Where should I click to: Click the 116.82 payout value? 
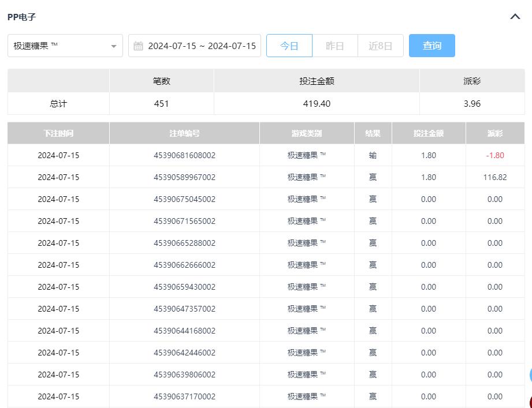pos(494,177)
